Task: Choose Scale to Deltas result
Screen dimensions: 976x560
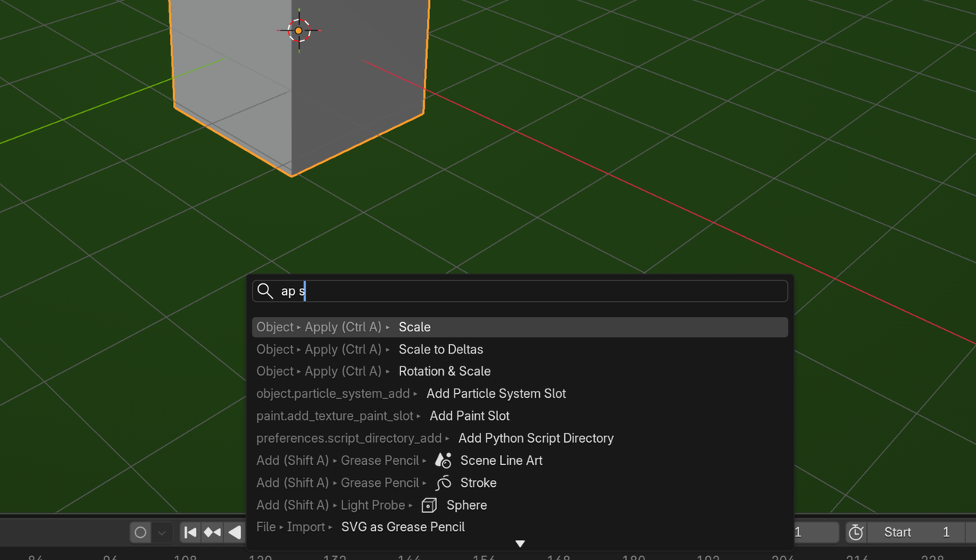Action: [x=520, y=349]
